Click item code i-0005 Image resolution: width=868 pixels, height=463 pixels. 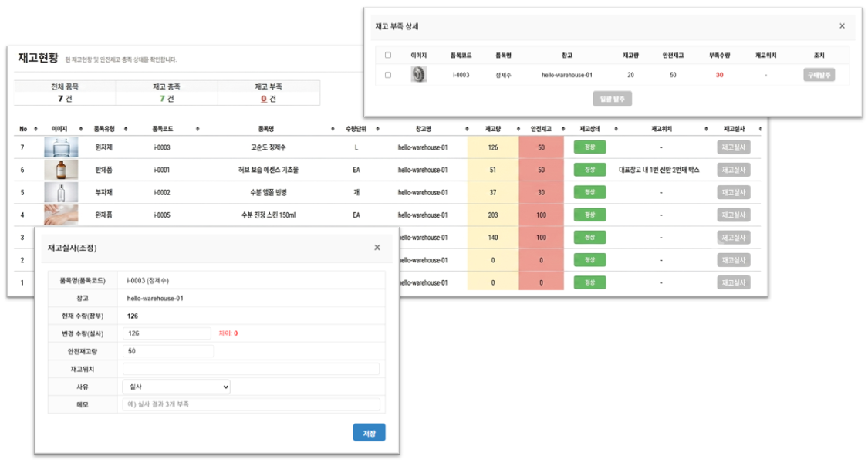pyautogui.click(x=162, y=215)
